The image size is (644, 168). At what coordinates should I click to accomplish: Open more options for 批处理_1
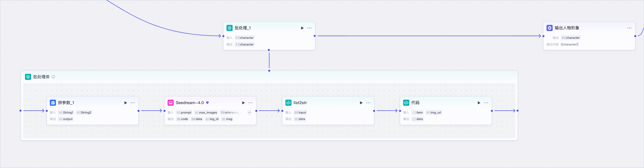click(309, 28)
